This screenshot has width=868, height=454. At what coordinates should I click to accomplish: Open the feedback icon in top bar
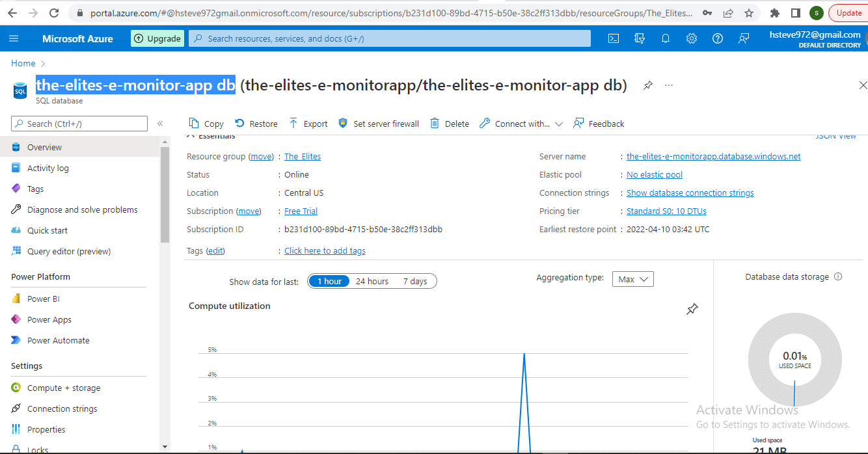(743, 38)
